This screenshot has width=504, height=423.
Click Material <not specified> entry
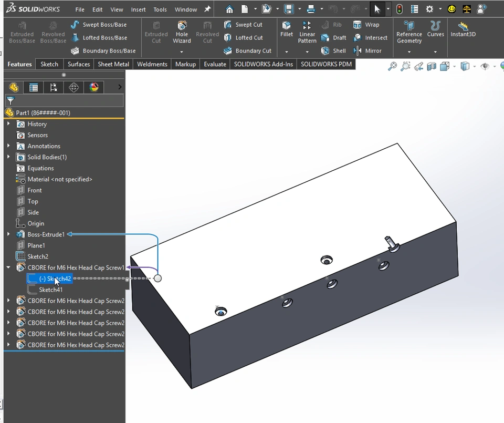pyautogui.click(x=59, y=179)
